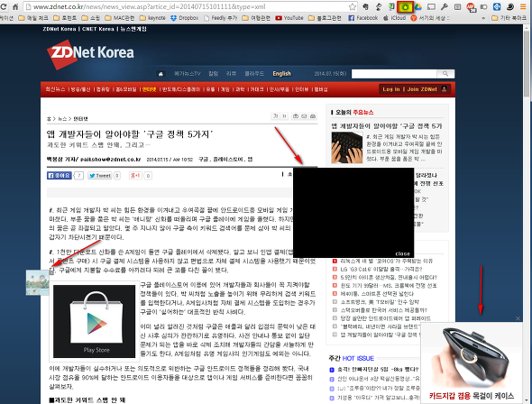Screen dimensions: 532x404
Task: Open the 'LG G3 Cat.6' news link
Action: 381,269
